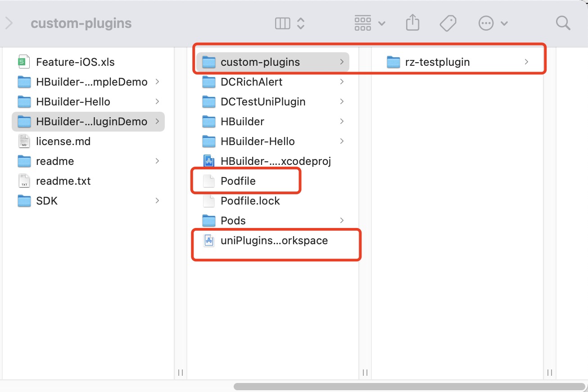Select the DCRichAlert folder icon
Screen dimensions: 588x392
click(209, 82)
